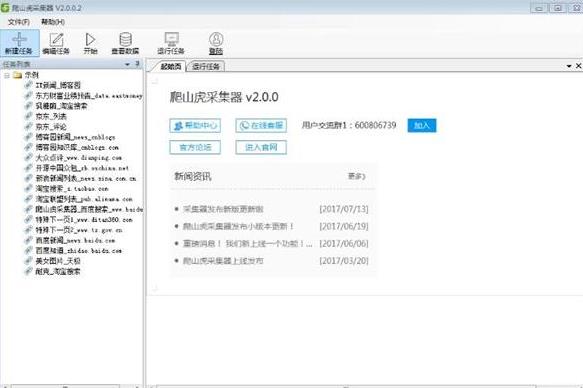
Task: Click the folder icon of 示例
Action: (x=17, y=75)
